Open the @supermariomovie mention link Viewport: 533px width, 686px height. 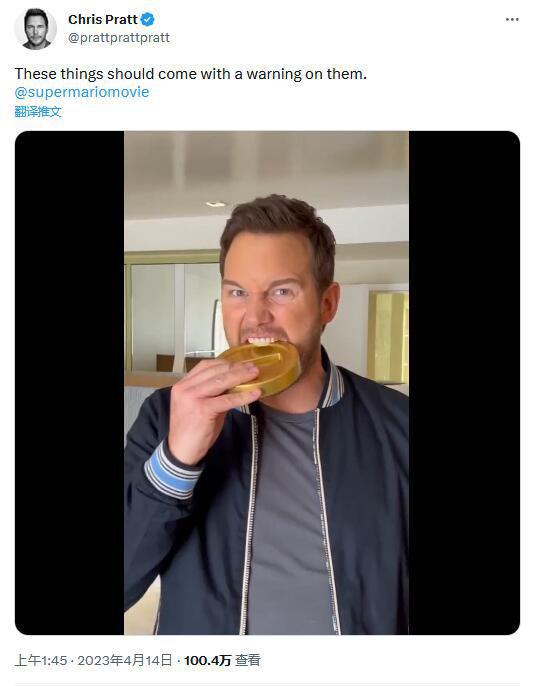[82, 92]
